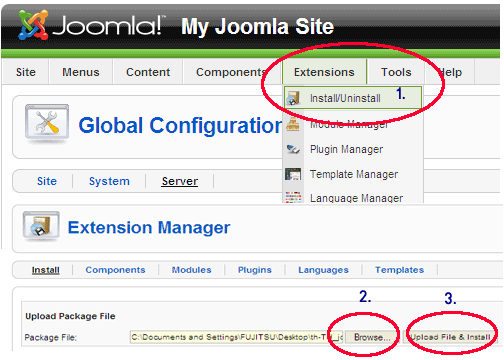
Task: Select the Languages submenu tab
Action: pyautogui.click(x=323, y=270)
